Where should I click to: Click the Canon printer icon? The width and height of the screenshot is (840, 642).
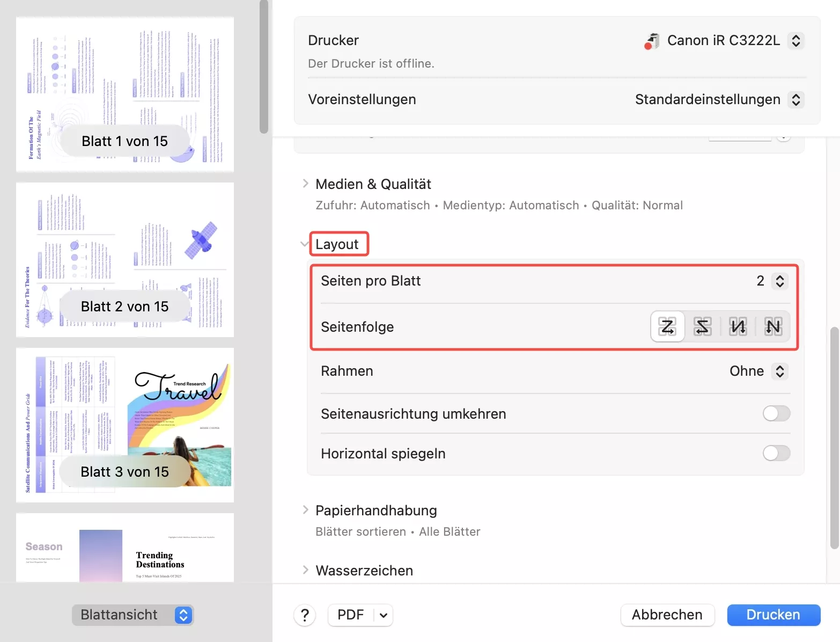click(x=651, y=40)
